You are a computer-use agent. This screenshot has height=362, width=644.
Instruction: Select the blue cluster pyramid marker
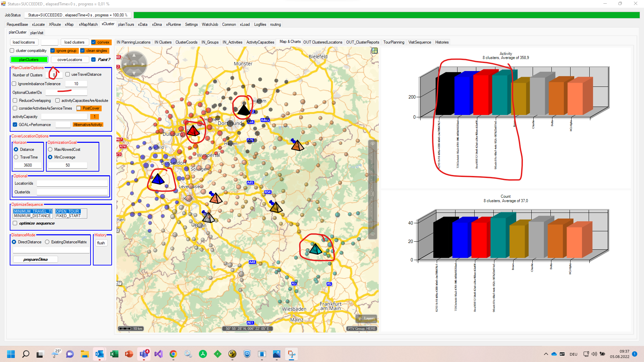pos(158,179)
